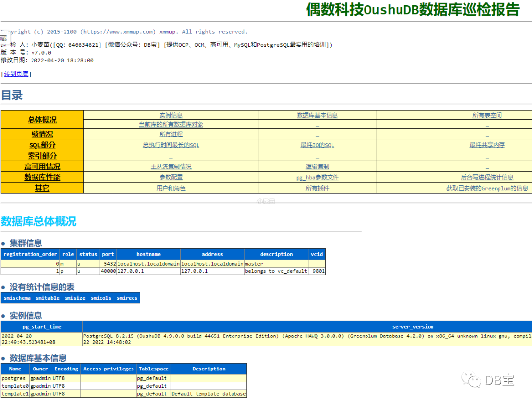Click the 转到页底 link
Viewport: 532px width, 403px height.
coord(16,74)
